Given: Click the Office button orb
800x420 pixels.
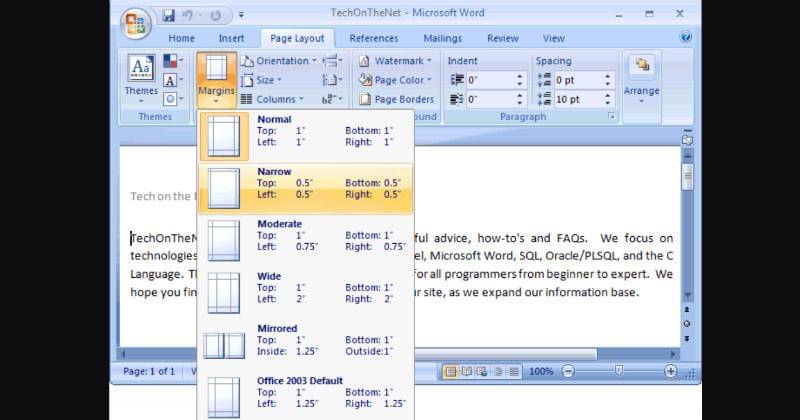Looking at the screenshot, I should point(137,23).
